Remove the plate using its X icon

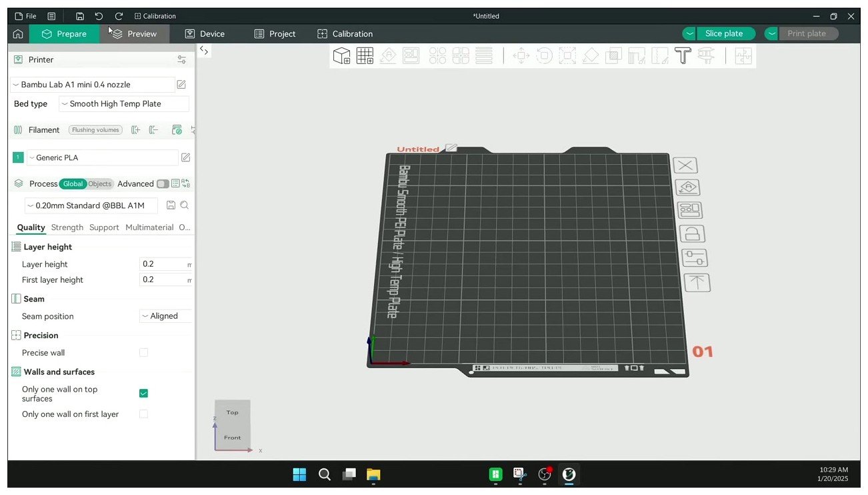[685, 165]
